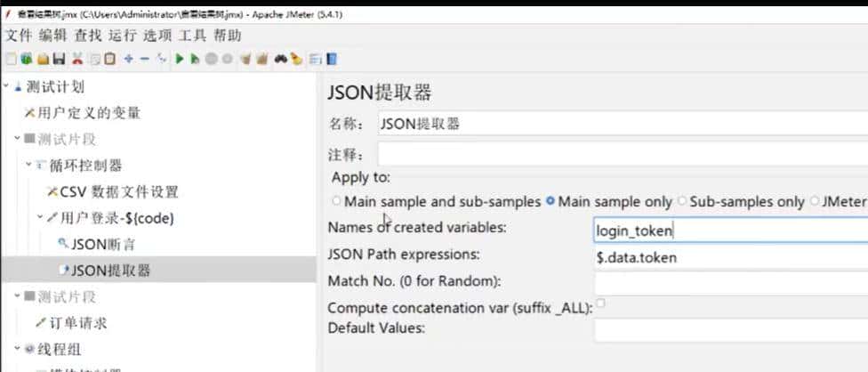868x372 pixels.
Task: Select Main sample and sub-samples option
Action: pyautogui.click(x=336, y=201)
